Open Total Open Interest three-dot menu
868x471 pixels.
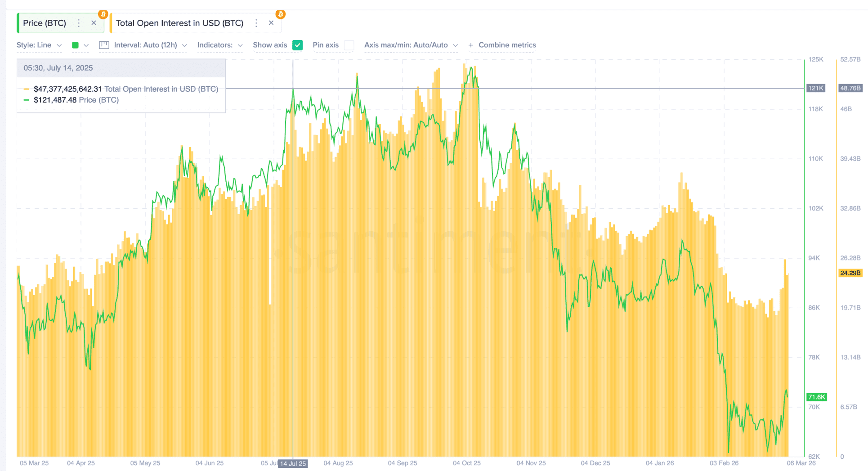click(256, 23)
